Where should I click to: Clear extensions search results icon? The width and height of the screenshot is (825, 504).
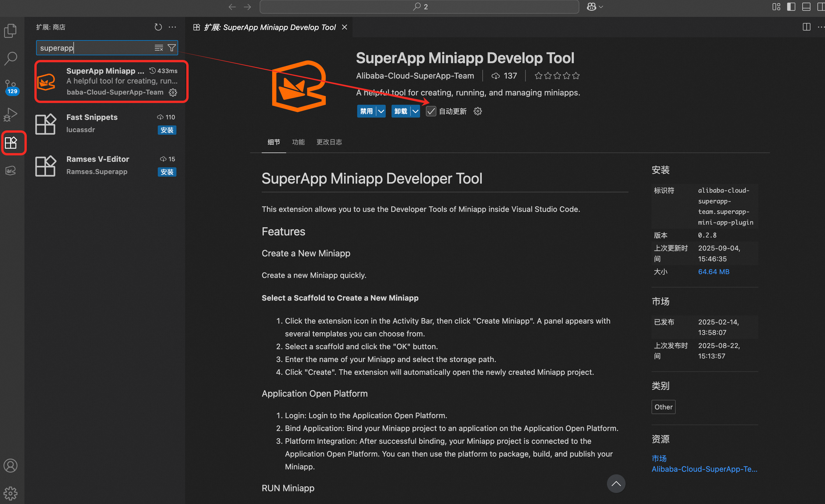(159, 48)
